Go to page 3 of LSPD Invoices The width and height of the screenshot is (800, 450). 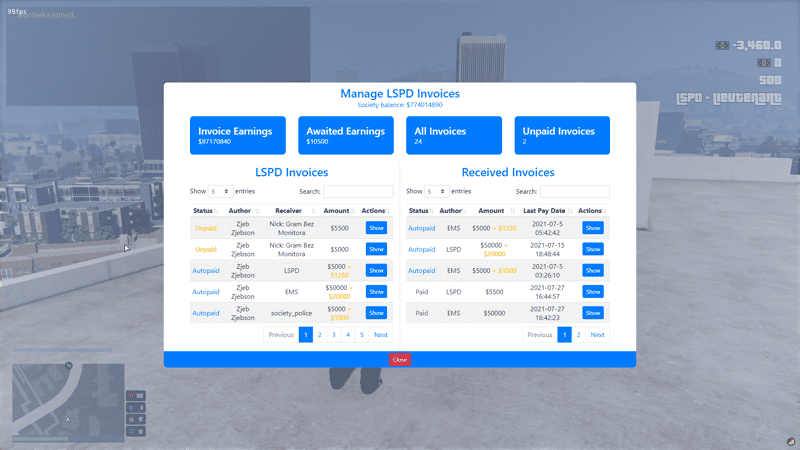point(334,335)
